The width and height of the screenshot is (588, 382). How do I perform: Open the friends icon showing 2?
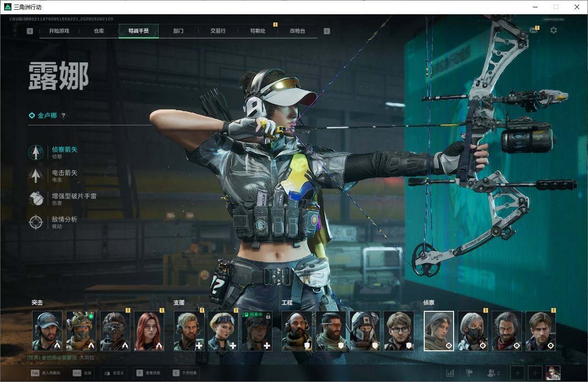[494, 373]
